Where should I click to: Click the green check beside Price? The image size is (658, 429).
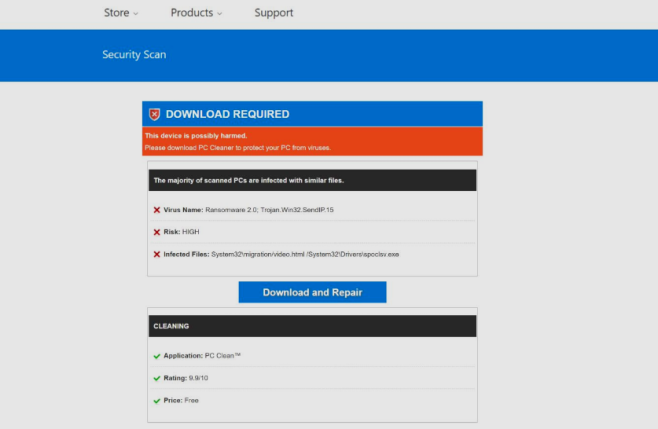point(157,400)
